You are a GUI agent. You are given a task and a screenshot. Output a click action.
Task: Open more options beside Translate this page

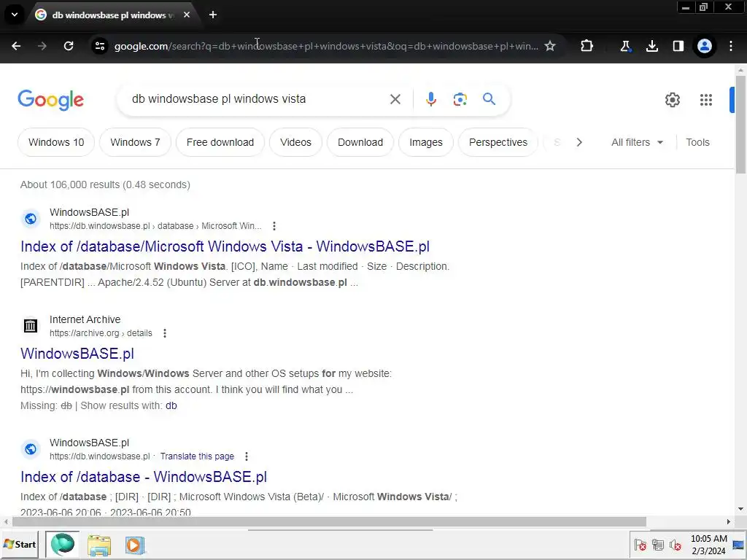point(247,456)
